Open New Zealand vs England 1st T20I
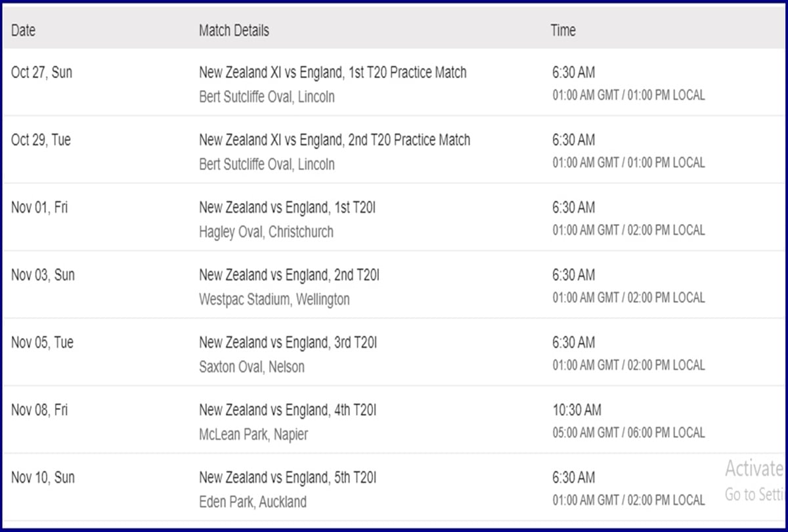The width and height of the screenshot is (788, 532). pos(288,208)
